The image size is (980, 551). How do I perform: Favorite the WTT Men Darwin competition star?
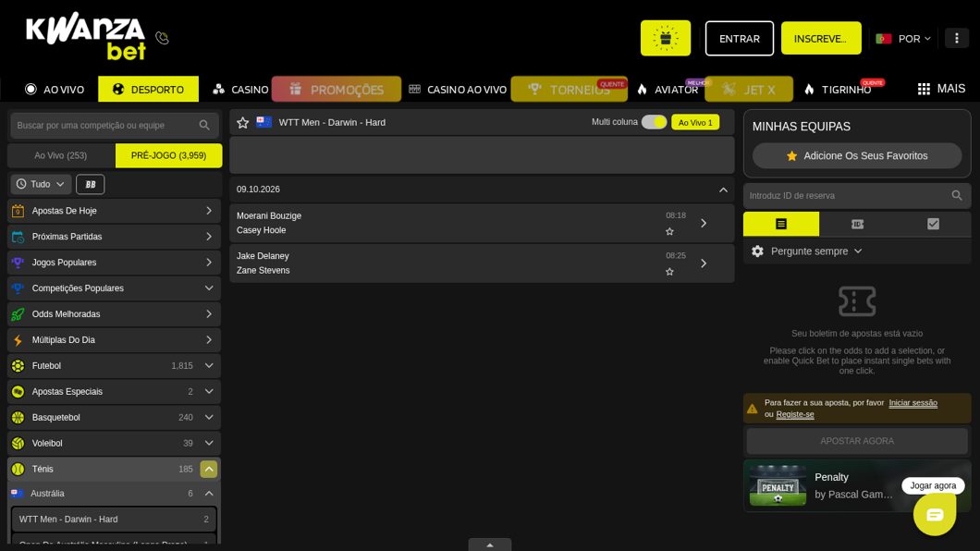[242, 122]
